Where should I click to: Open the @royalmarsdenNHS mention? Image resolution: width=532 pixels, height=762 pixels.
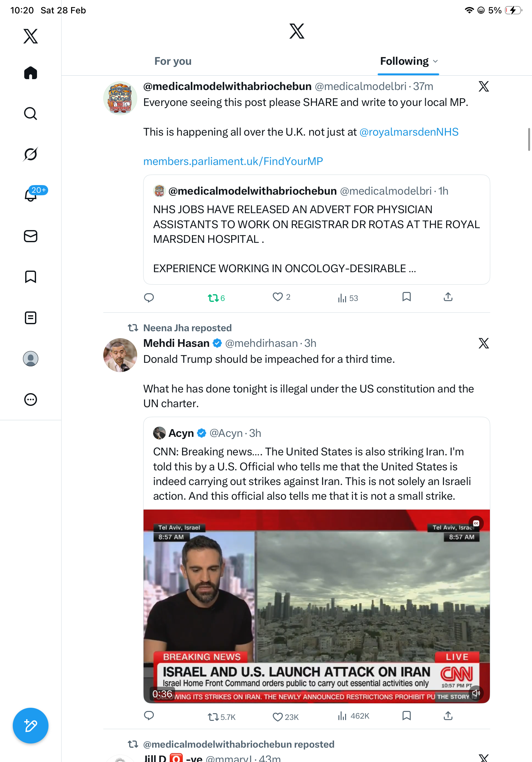click(x=409, y=132)
